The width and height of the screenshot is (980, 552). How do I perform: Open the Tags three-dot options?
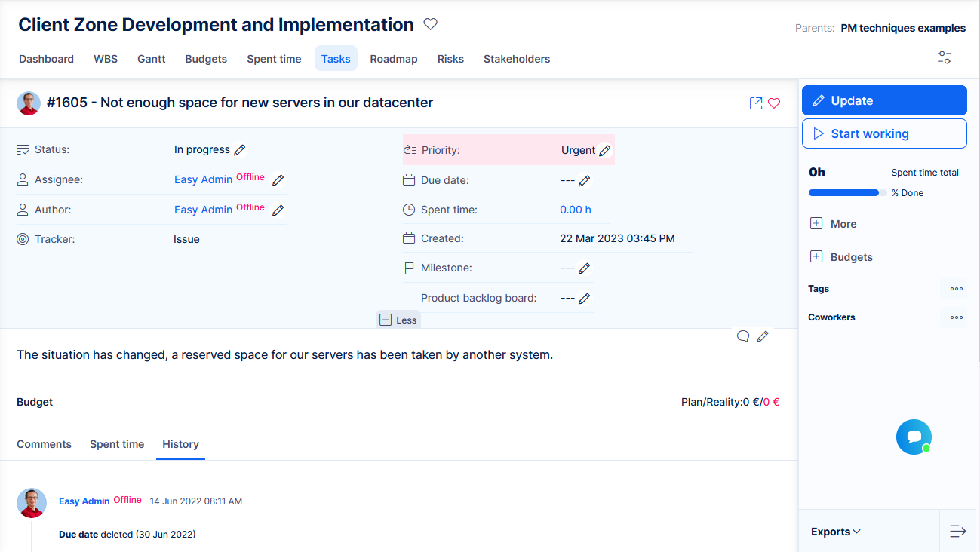pos(956,289)
